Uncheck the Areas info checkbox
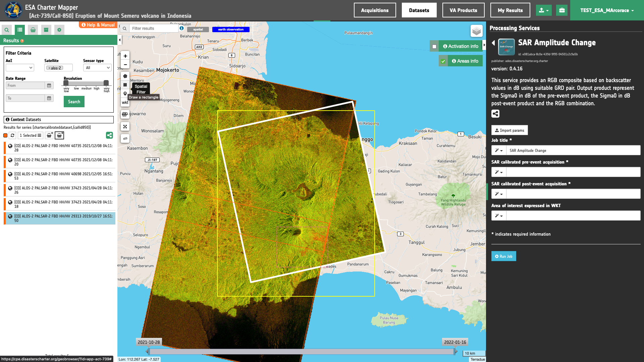Viewport: 644px width, 362px height. [443, 61]
